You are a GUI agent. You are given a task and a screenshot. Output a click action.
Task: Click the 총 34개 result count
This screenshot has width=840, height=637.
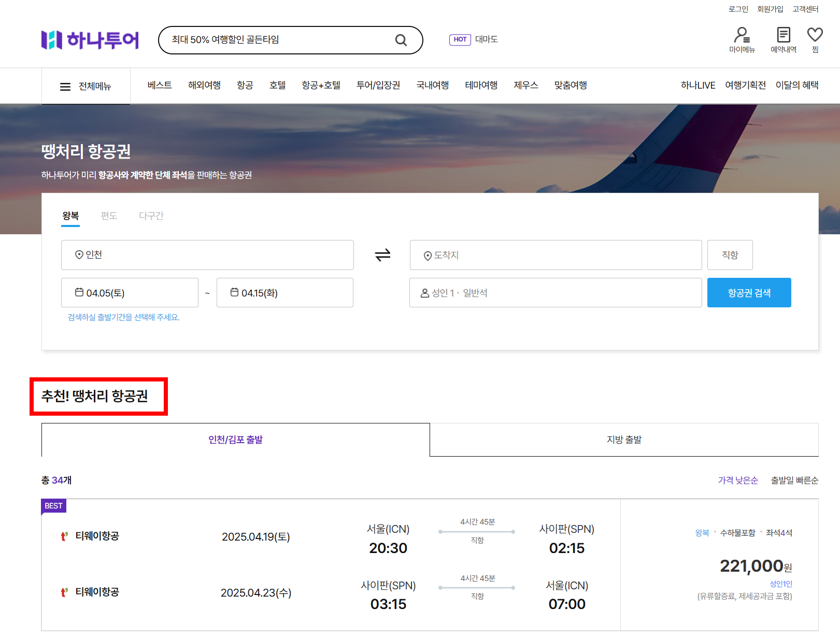pyautogui.click(x=56, y=480)
